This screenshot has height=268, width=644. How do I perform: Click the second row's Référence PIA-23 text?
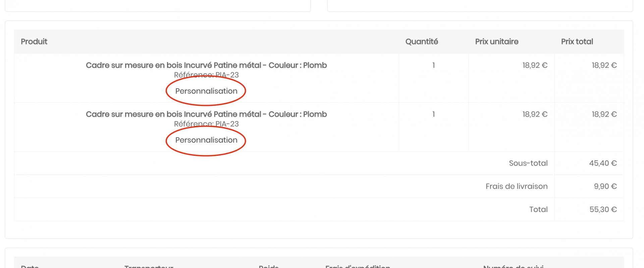206,124
